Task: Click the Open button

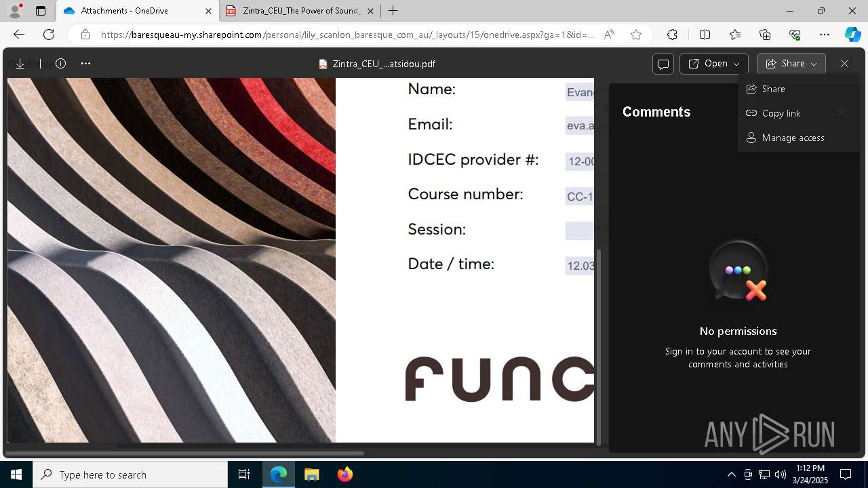Action: pyautogui.click(x=714, y=64)
